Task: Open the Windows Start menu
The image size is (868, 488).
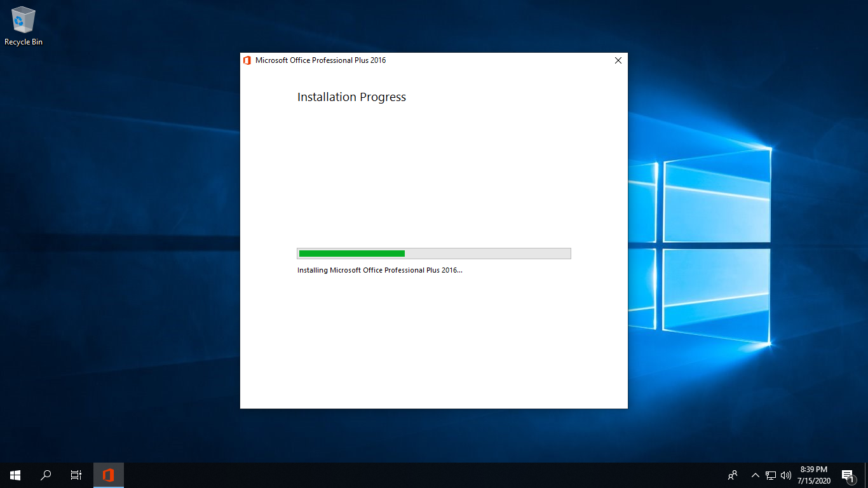Action: 15,475
